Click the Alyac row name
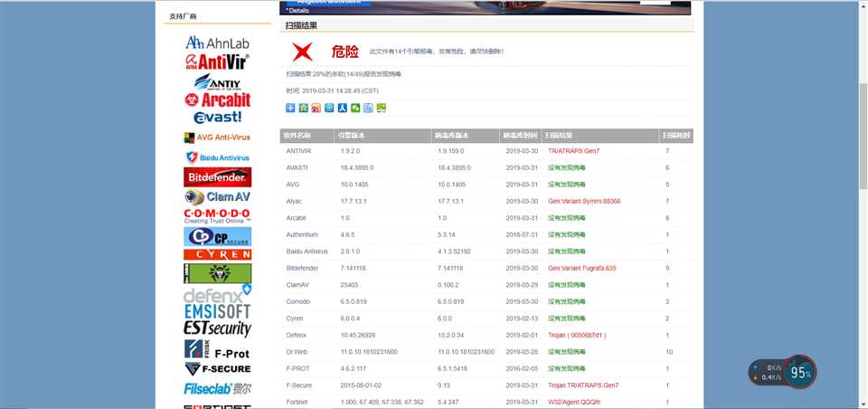 [x=294, y=201]
